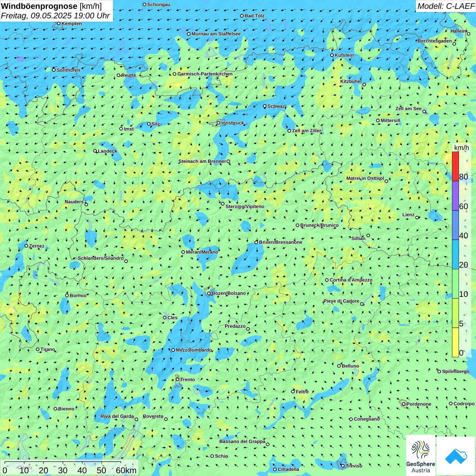Click the Meran/Merano label
476x476 pixels.
click(202, 252)
